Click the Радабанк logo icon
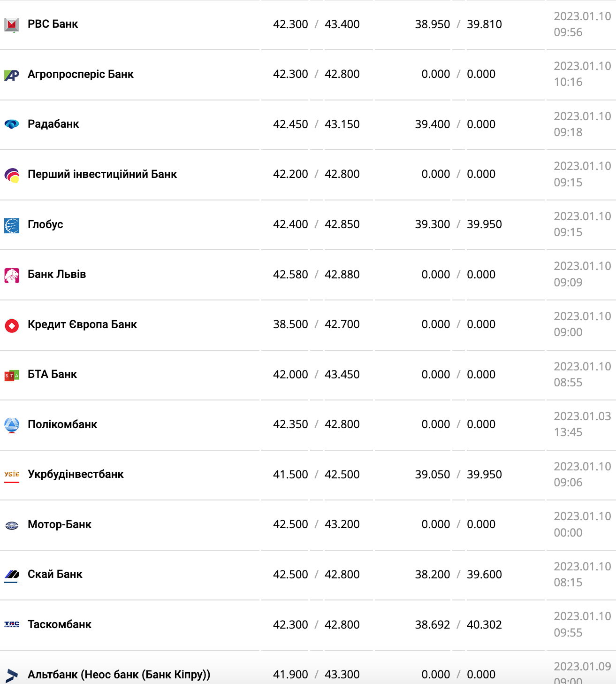Viewport: 616px width, 684px height. (x=12, y=124)
